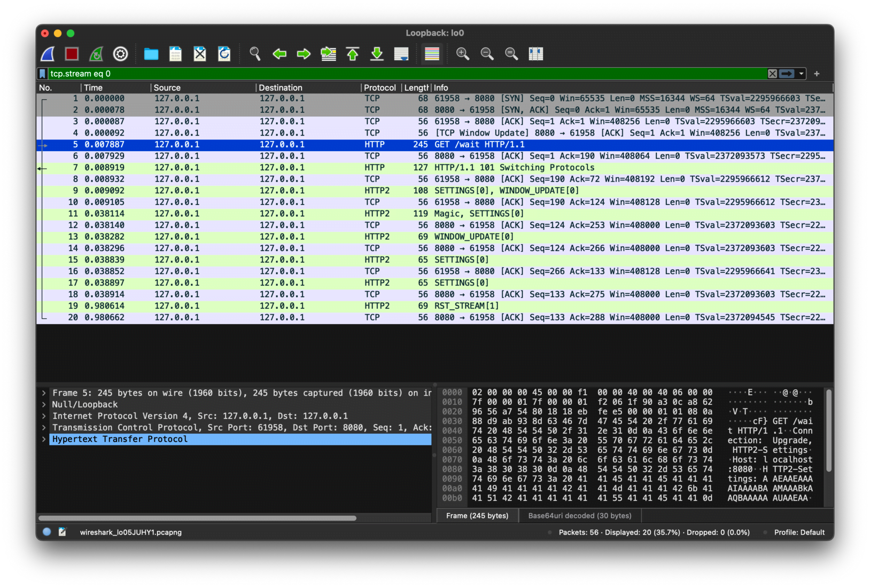Clear the tcp.stream display filter
The width and height of the screenshot is (870, 588).
tap(772, 74)
